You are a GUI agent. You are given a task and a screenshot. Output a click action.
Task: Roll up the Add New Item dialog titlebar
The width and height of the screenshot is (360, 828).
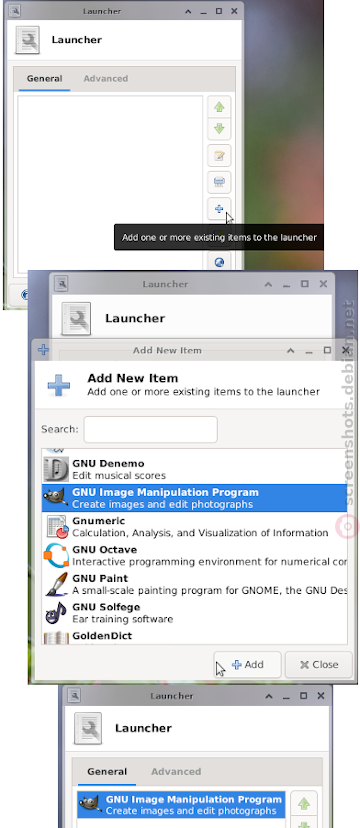290,350
